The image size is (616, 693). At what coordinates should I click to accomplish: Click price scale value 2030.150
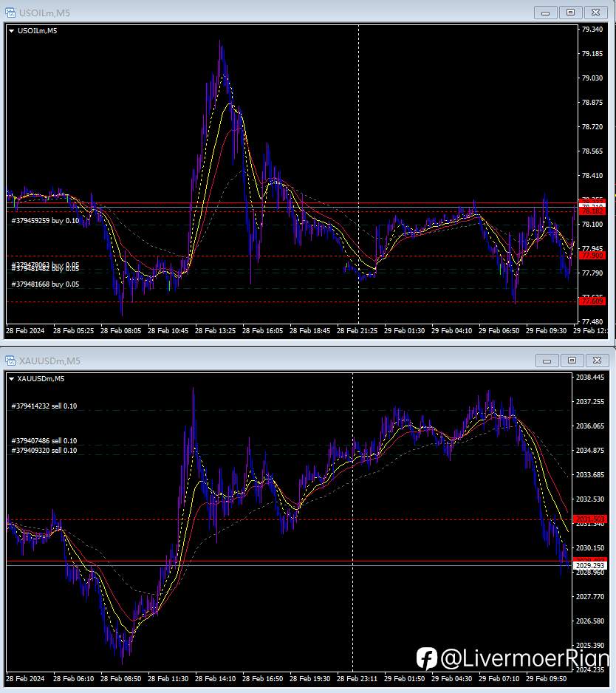[590, 547]
